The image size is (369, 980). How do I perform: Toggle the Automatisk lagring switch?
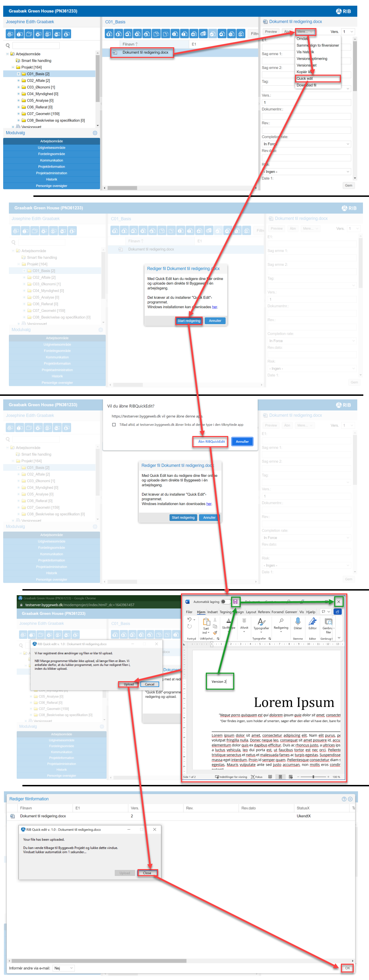tap(225, 602)
